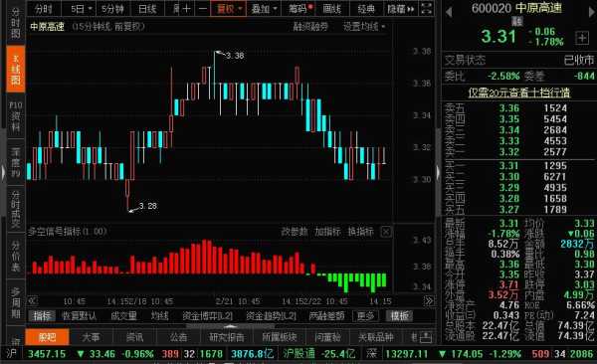Click the 仅需20元查看十档行情 link
The image size is (597, 364).
click(518, 92)
